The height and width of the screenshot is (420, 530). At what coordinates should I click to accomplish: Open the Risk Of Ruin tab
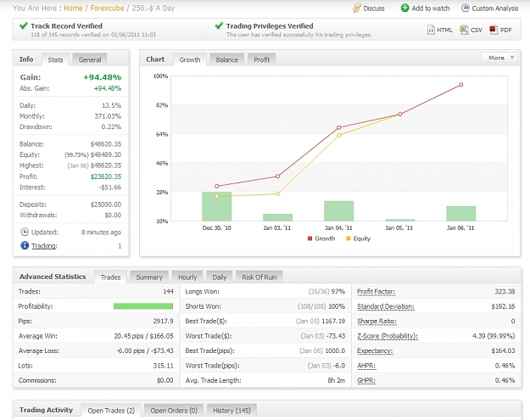coord(259,277)
